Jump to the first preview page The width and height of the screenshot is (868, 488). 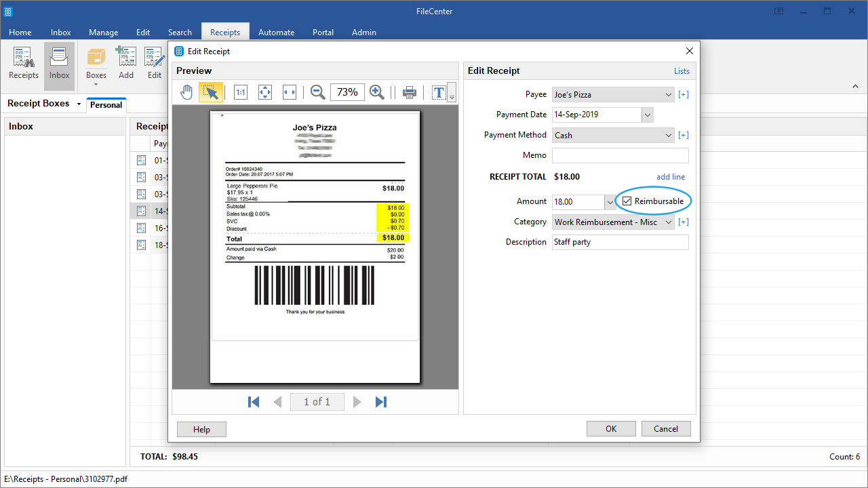pyautogui.click(x=254, y=402)
